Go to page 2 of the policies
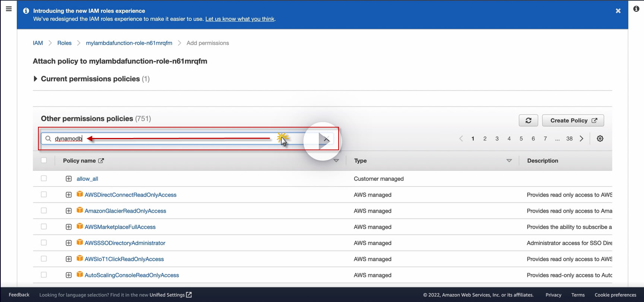This screenshot has width=644, height=302. 485,139
